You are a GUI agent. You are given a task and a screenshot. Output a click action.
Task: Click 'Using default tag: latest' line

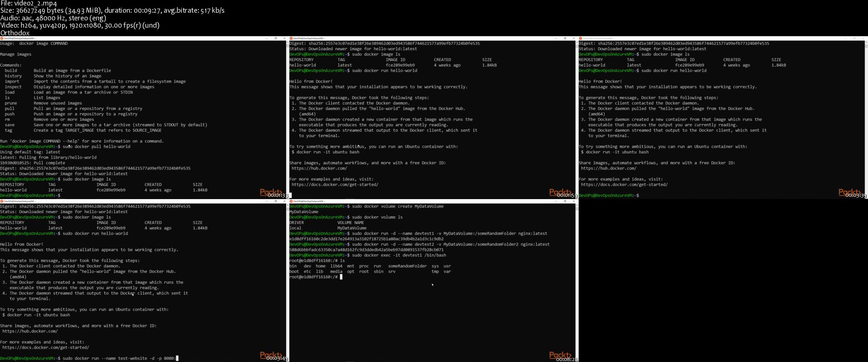coord(30,152)
